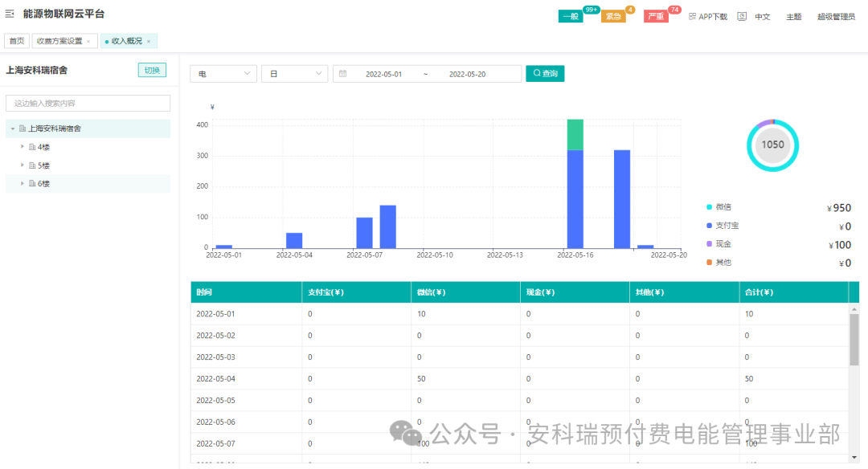Select the 6楼 tree item
Screen dimensions: 868x469
tap(43, 184)
